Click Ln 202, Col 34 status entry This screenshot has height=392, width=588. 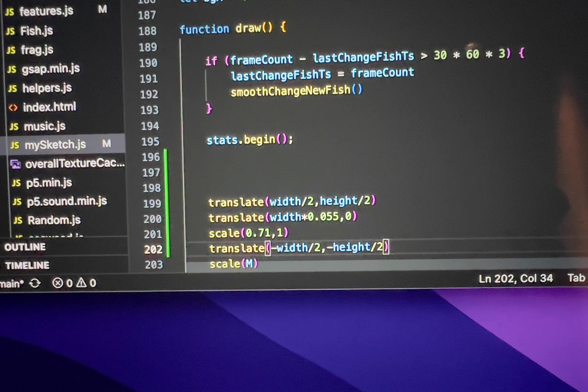coord(516,279)
